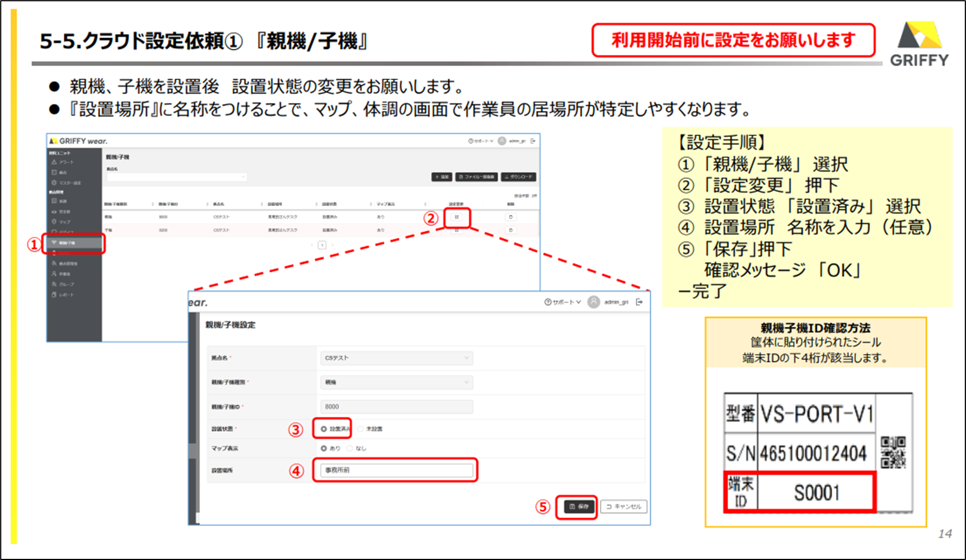This screenshot has height=560, width=966.
Task: Click the QR code on the device label
Action: tap(893, 452)
